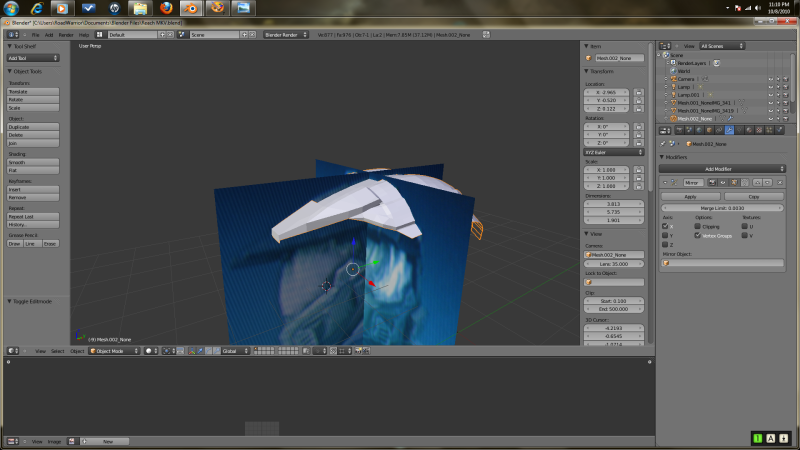
Task: Click the OpenGL render image icon
Action: click(358, 351)
